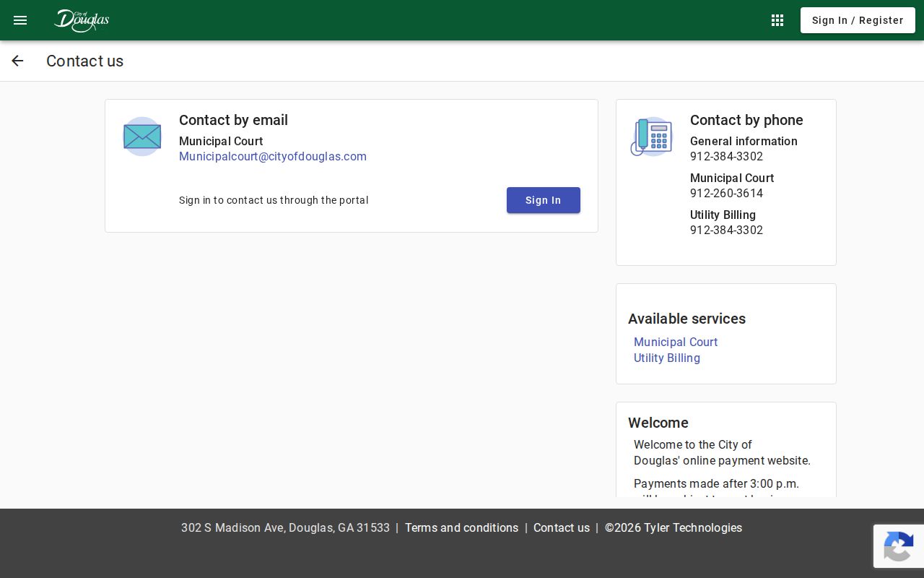The height and width of the screenshot is (578, 924).
Task: Click 'Welcome to the City of Douglas' text
Action: (x=722, y=453)
